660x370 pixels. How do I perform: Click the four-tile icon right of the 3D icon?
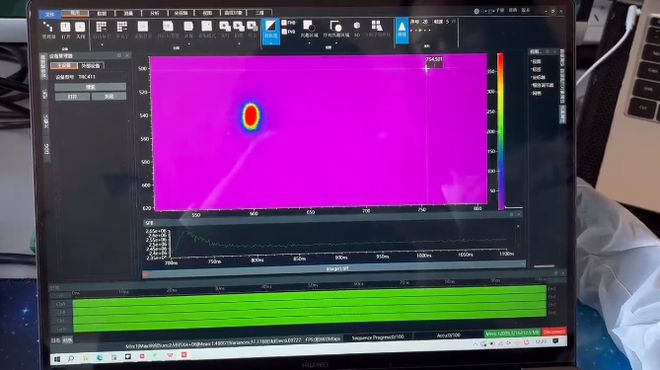coord(377,28)
